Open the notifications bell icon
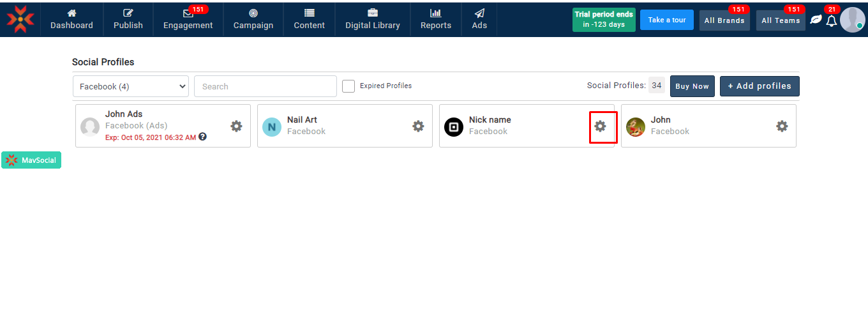Viewport: 868px width, 327px height. point(831,21)
